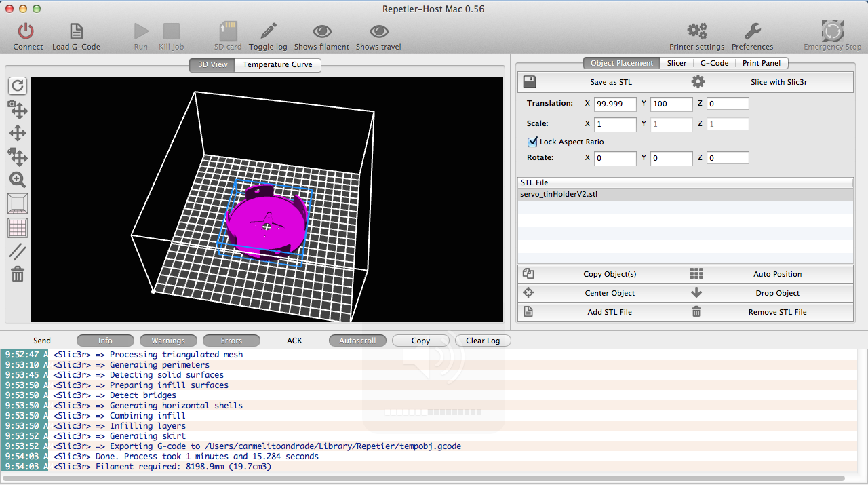The height and width of the screenshot is (485, 868).
Task: Click the Kill job stop icon
Action: [x=172, y=31]
